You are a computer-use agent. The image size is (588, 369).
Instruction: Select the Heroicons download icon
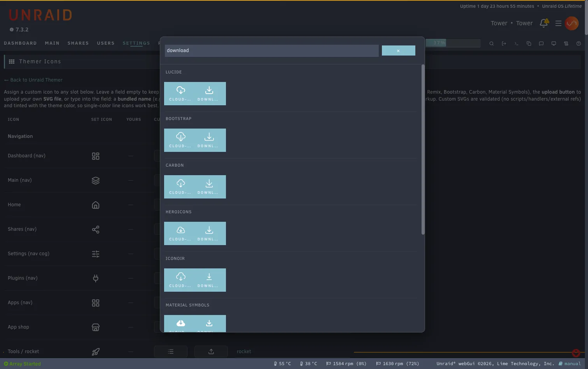pos(209,233)
